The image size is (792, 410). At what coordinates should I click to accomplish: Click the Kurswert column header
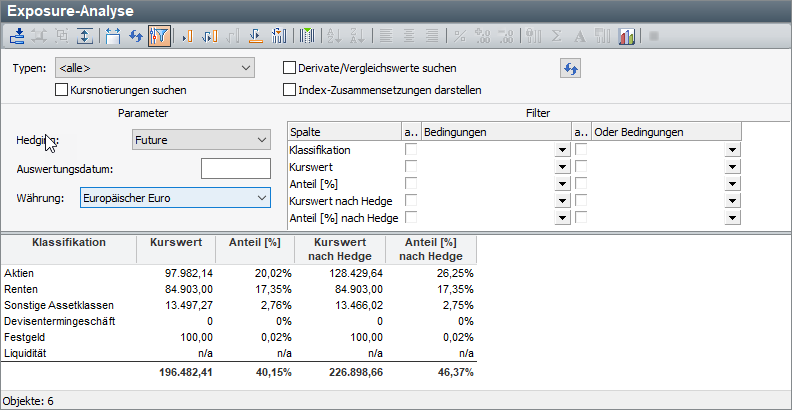point(176,243)
